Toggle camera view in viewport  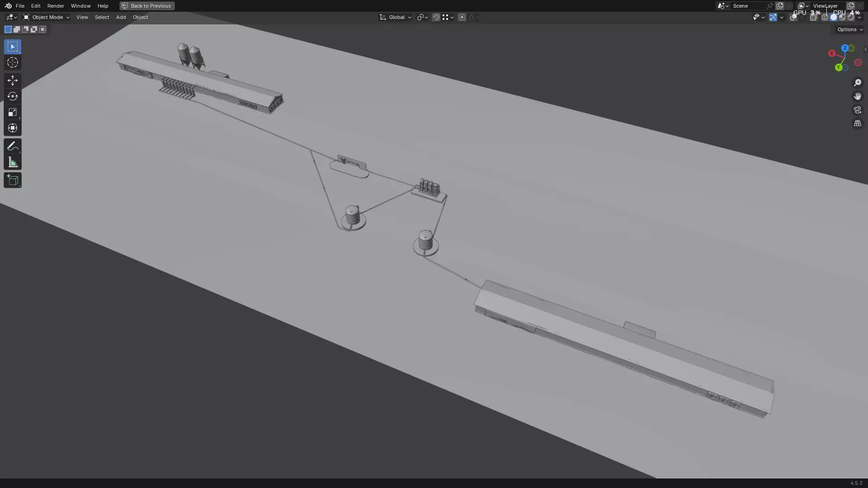[857, 110]
